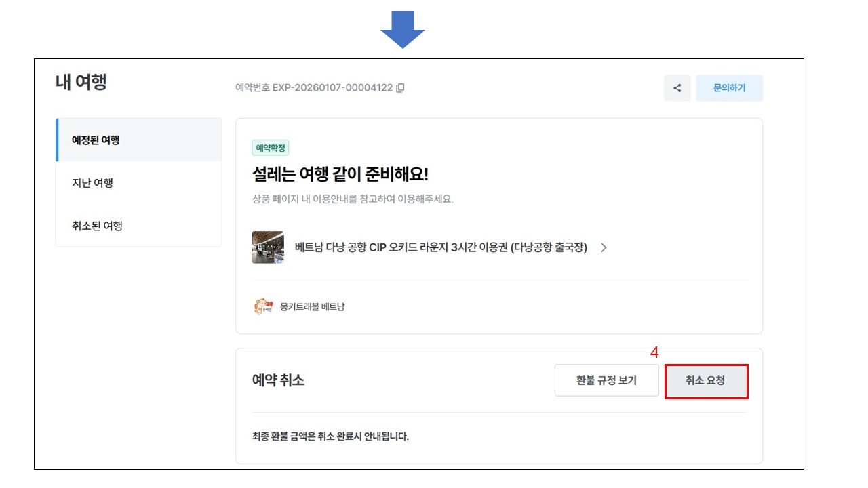Screen dimensions: 868x488
Task: Click the 최종 환불 금액 notice text
Action: coord(330,436)
